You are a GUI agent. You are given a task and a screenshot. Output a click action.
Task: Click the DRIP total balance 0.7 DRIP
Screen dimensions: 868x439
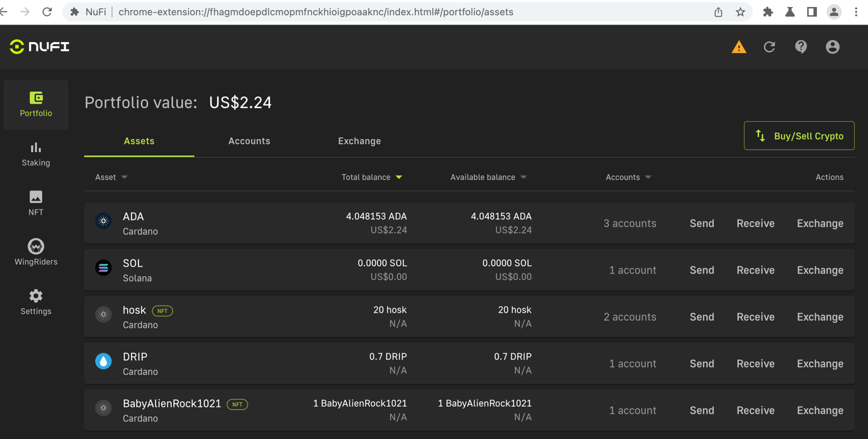point(388,357)
